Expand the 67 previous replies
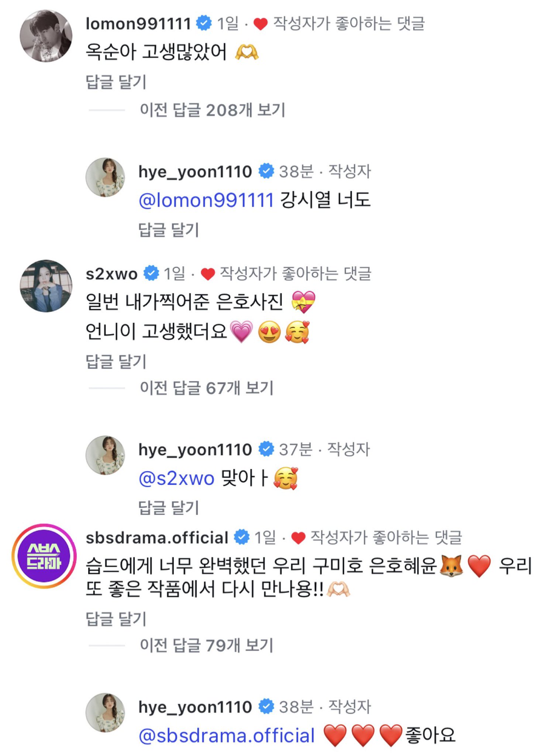 (x=207, y=388)
